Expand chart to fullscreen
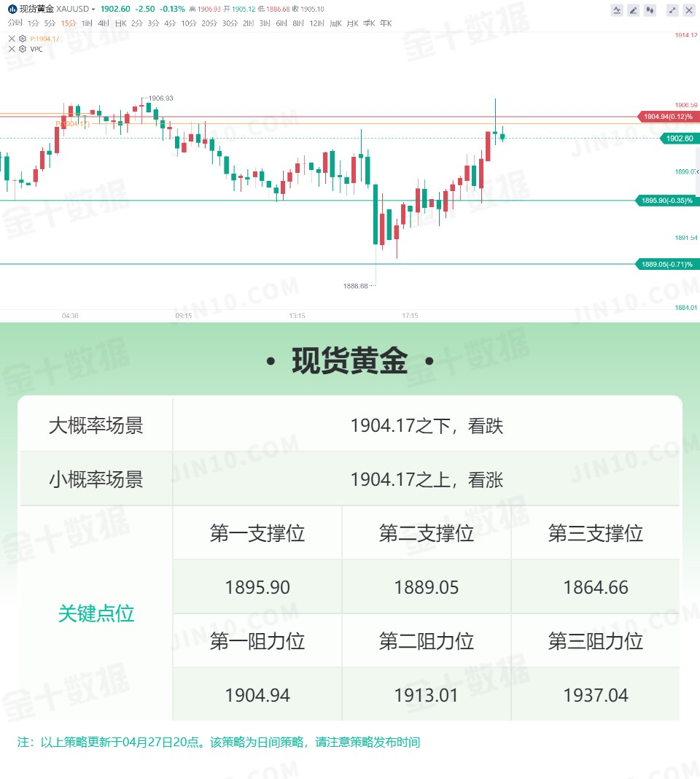Image resolution: width=700 pixels, height=779 pixels. [672, 10]
